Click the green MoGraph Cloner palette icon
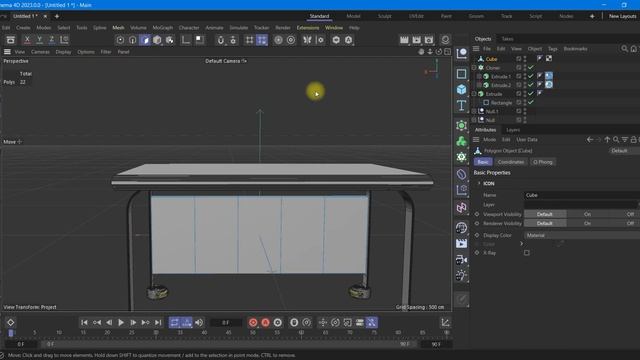This screenshot has height=360, width=640. [x=462, y=141]
